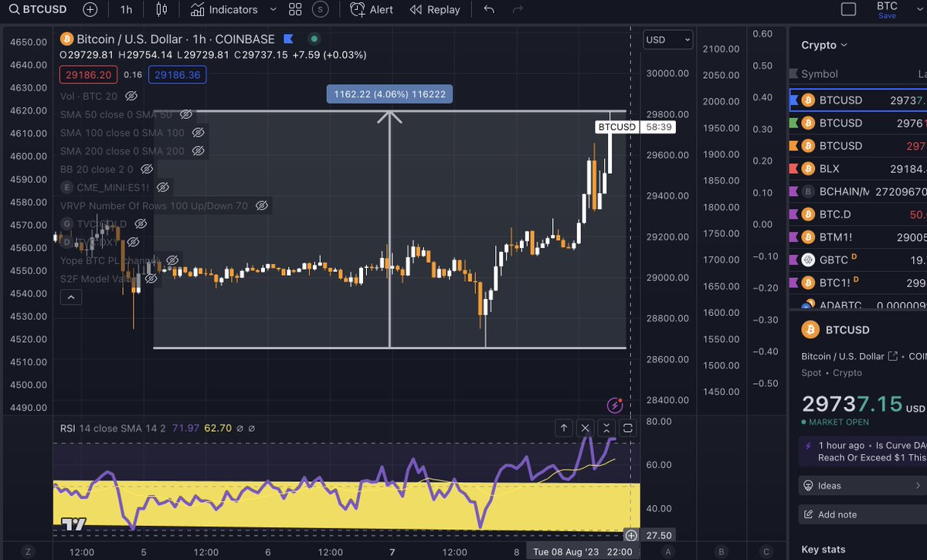The width and height of the screenshot is (927, 560).
Task: Open the purple lightning news event icon
Action: coord(615,405)
